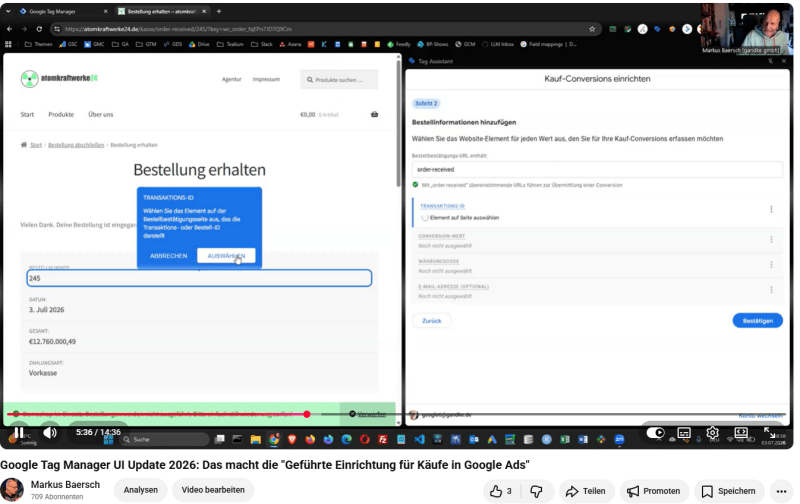Viewport: 800px width, 504px height.
Task: Open three-dot menu for Währungscode row
Action: 771,264
